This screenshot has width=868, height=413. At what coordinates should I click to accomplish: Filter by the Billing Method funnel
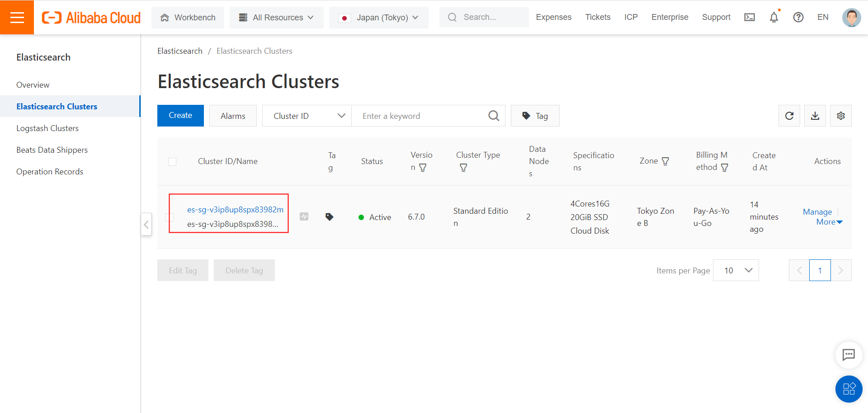724,168
